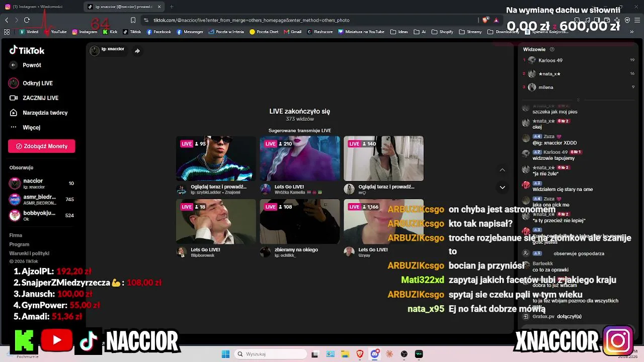Expand the Streamy bookmarks folder

pos(470,32)
